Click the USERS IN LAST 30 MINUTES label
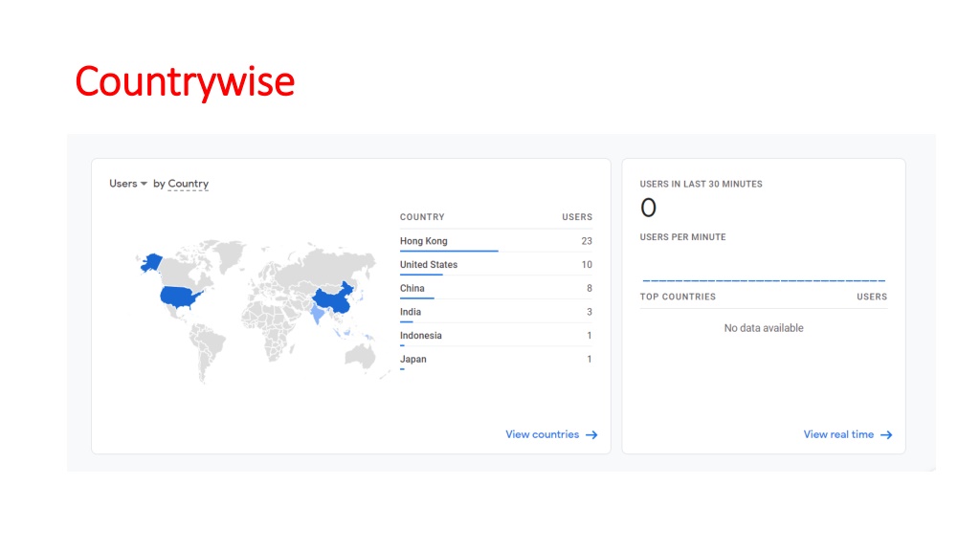This screenshot has height=551, width=980. [701, 185]
